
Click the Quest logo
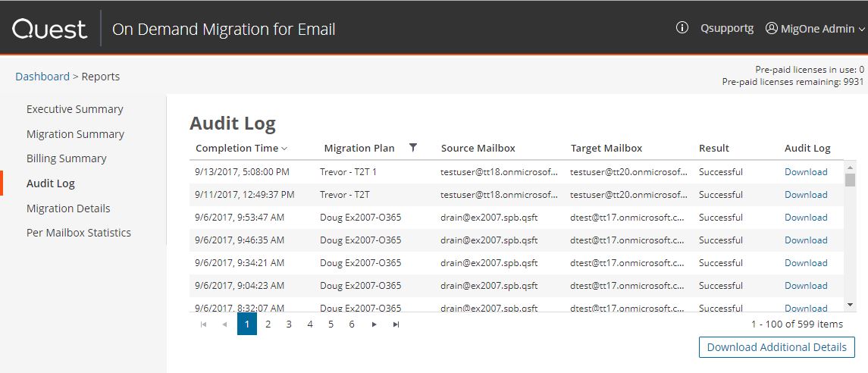coord(50,29)
